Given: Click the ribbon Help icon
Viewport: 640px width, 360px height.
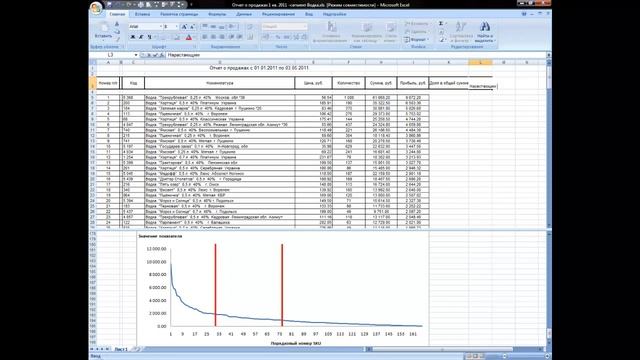Looking at the screenshot, I should pyautogui.click(x=524, y=14).
